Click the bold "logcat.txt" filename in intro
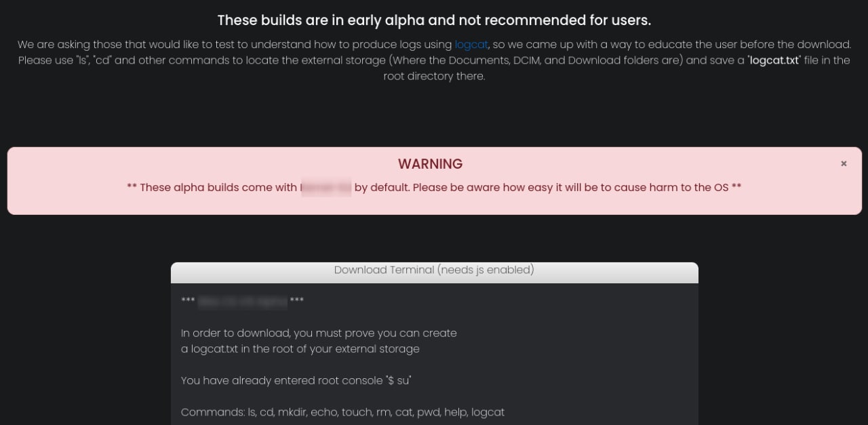 coord(774,60)
